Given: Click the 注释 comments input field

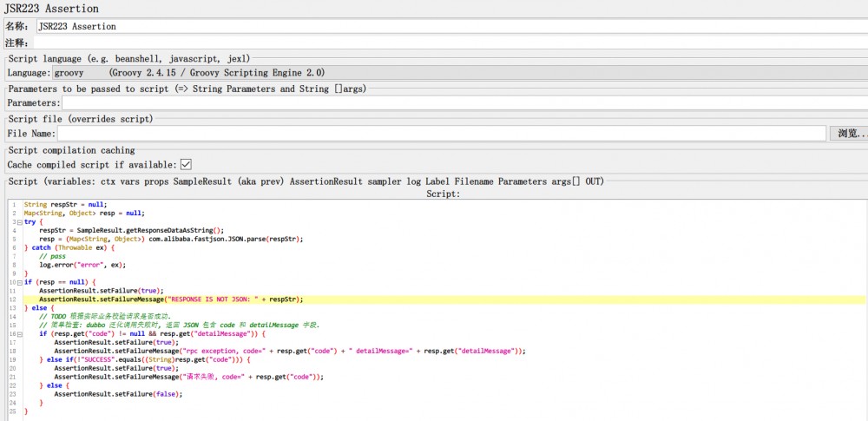Looking at the screenshot, I should [450, 43].
